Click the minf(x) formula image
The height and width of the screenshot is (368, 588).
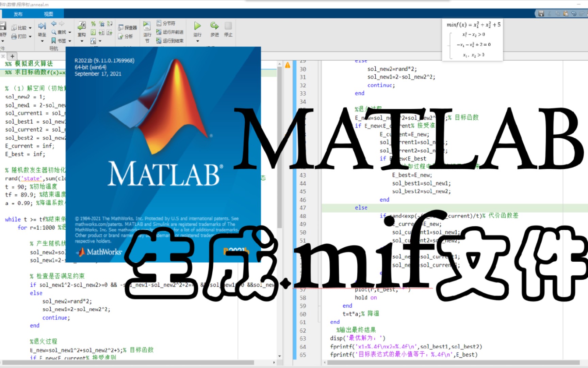[x=473, y=40]
